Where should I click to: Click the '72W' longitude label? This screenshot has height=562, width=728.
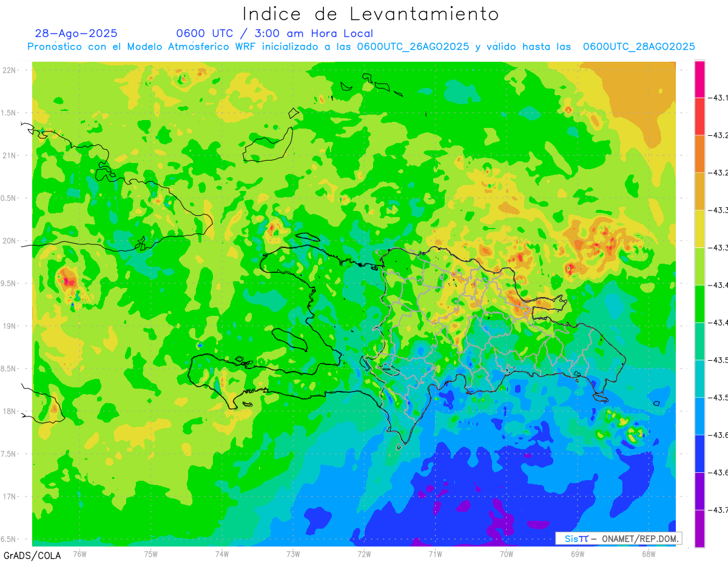(x=364, y=554)
